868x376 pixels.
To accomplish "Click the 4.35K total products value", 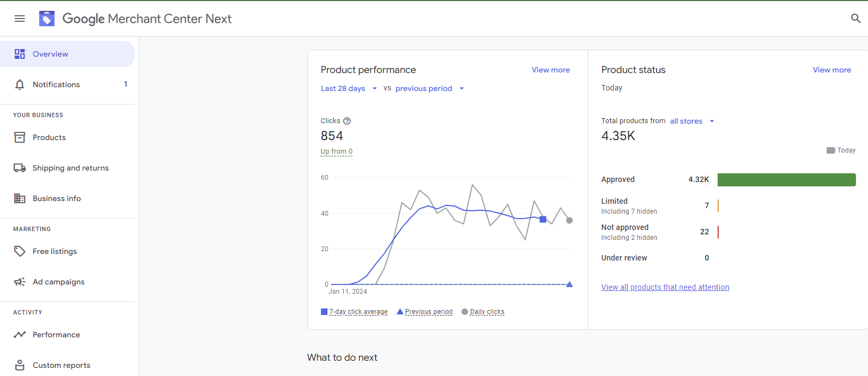I will 618,136.
